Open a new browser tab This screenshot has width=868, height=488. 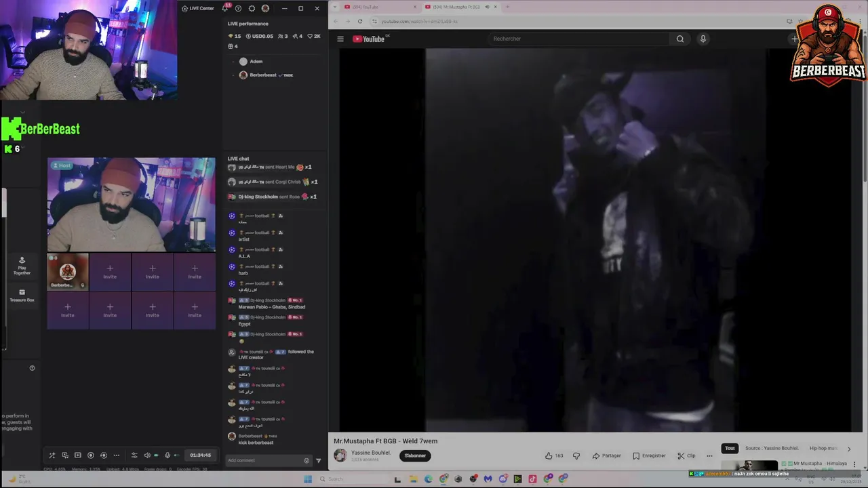coord(507,7)
